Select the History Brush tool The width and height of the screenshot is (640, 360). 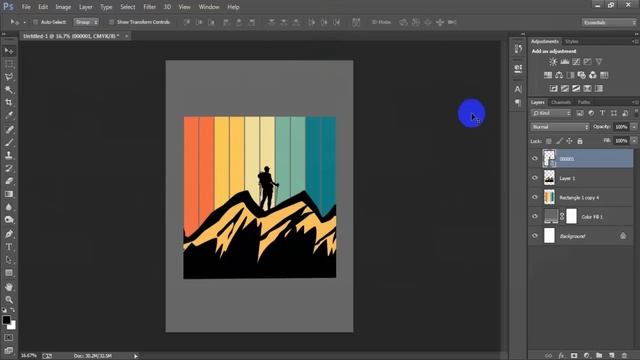click(9, 168)
